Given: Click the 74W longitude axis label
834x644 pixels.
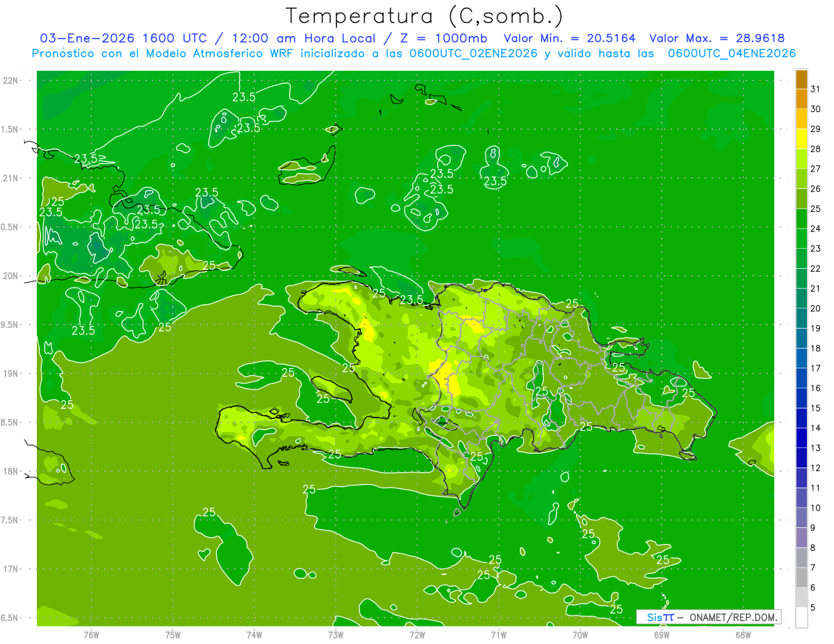Looking at the screenshot, I should pos(254,635).
